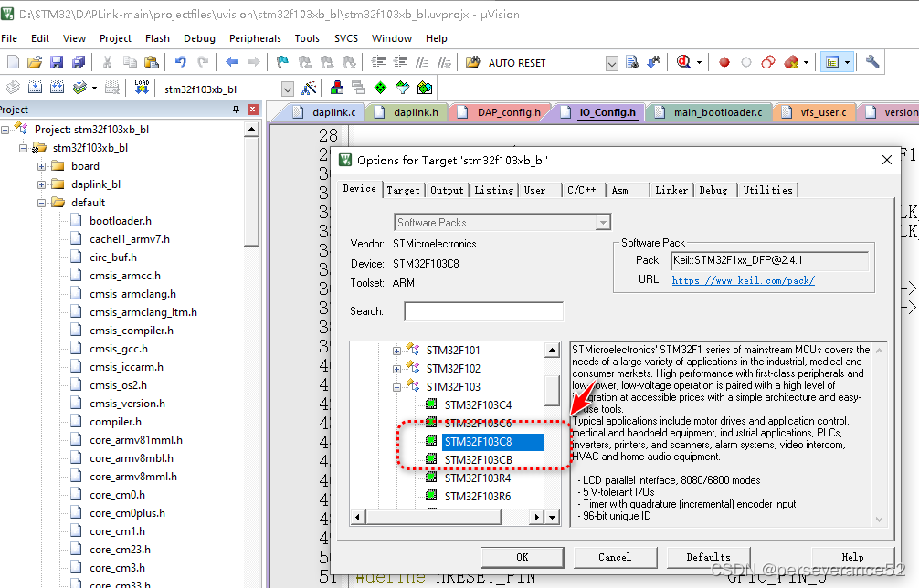This screenshot has height=588, width=919.
Task: Open Select Software Packs icon
Action: point(403,88)
